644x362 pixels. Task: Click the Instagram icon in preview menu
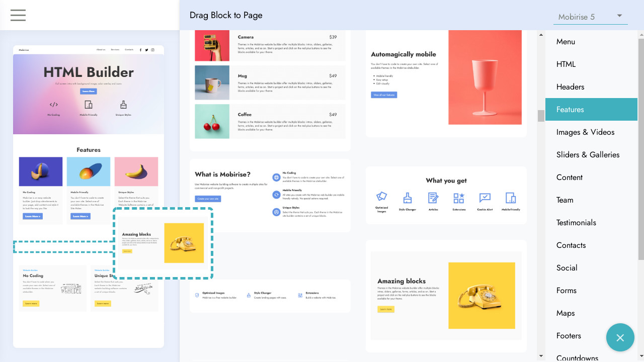[x=153, y=50]
